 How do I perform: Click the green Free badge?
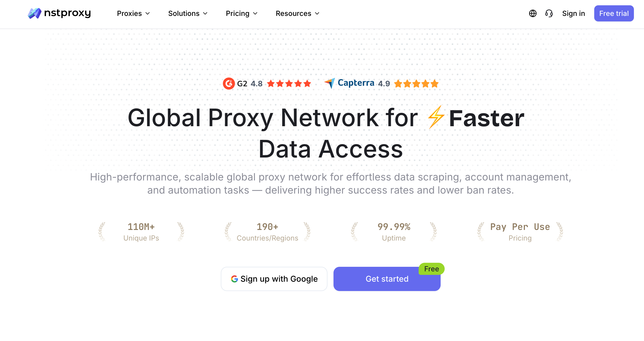[431, 269]
